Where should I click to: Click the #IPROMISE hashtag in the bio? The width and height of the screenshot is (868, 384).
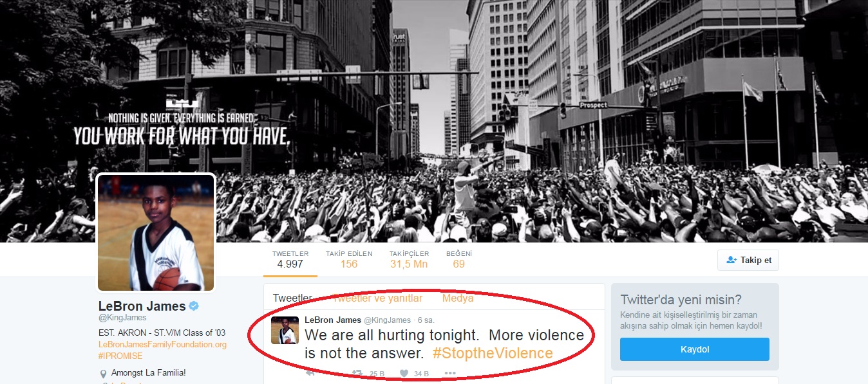pyautogui.click(x=120, y=356)
